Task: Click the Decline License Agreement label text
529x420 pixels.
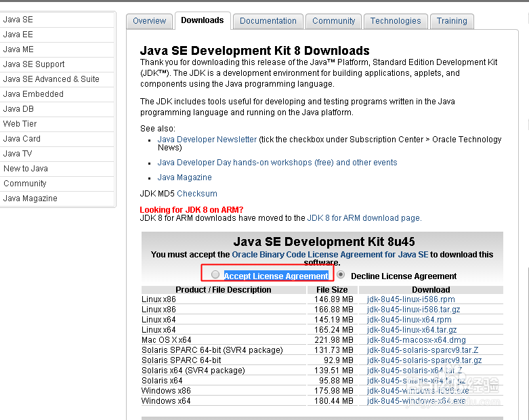Action: click(x=404, y=276)
